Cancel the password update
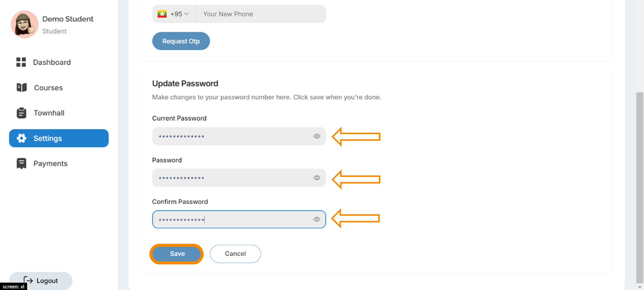 [x=235, y=254]
